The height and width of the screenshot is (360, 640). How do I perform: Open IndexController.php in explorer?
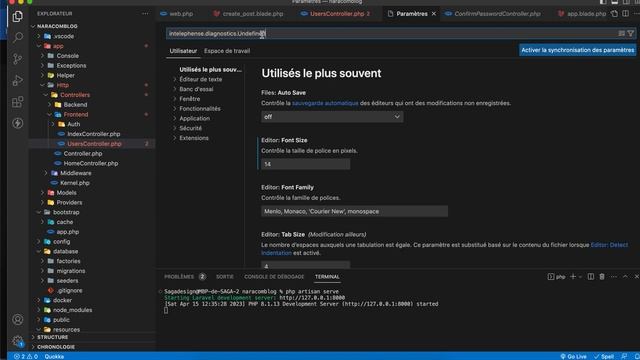92,134
